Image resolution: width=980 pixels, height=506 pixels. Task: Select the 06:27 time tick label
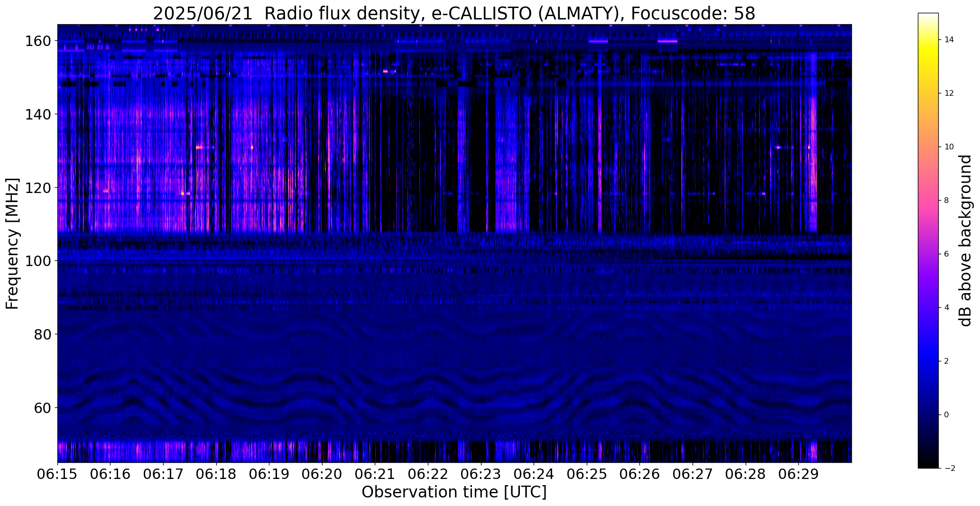click(693, 475)
